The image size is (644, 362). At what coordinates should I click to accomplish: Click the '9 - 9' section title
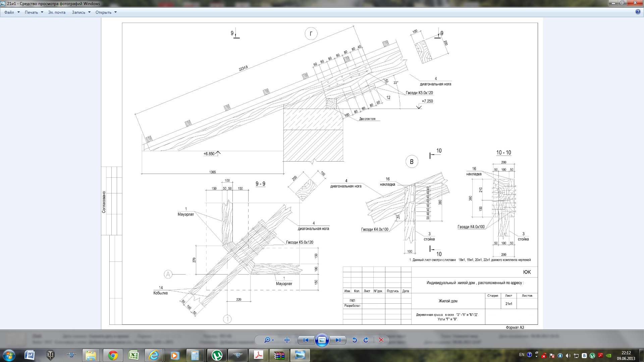(260, 184)
